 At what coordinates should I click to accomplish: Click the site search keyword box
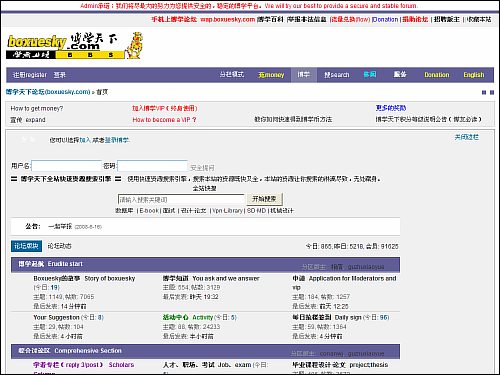[181, 199]
